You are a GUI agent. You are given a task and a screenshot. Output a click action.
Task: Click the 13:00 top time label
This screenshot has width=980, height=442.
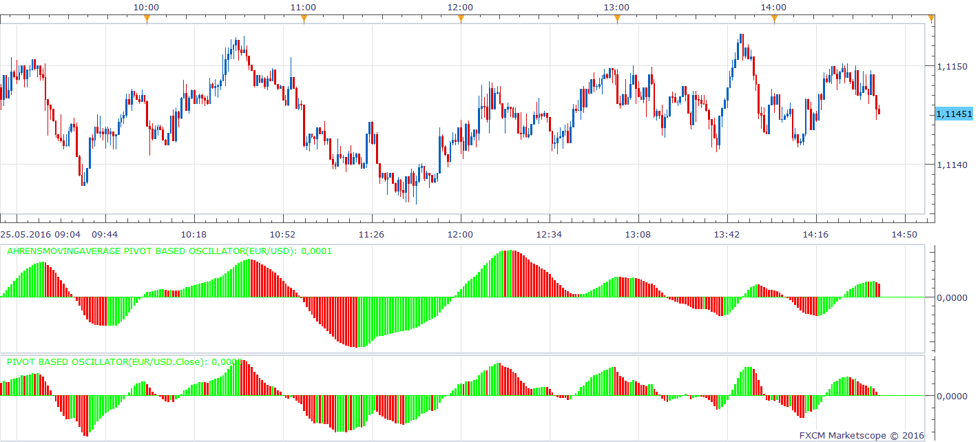click(617, 7)
